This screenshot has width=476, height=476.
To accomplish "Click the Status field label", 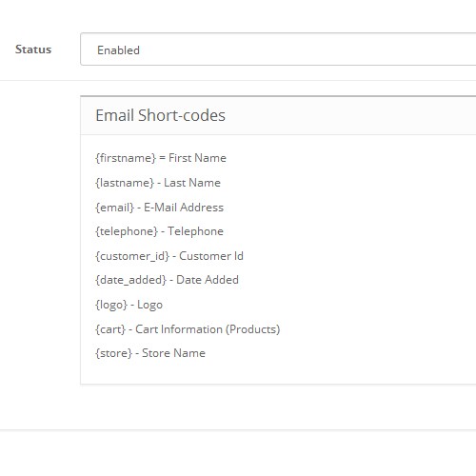I will pos(33,50).
